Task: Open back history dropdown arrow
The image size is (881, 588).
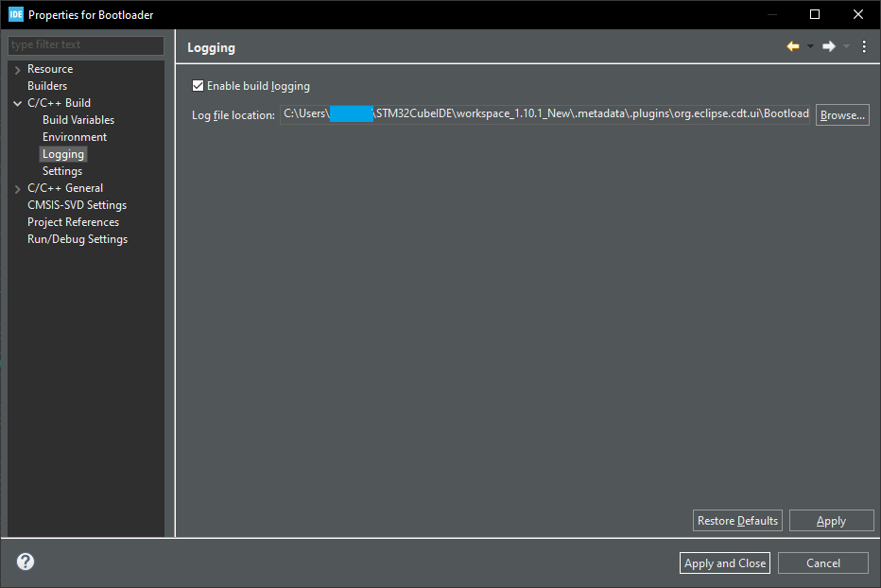Action: (810, 46)
